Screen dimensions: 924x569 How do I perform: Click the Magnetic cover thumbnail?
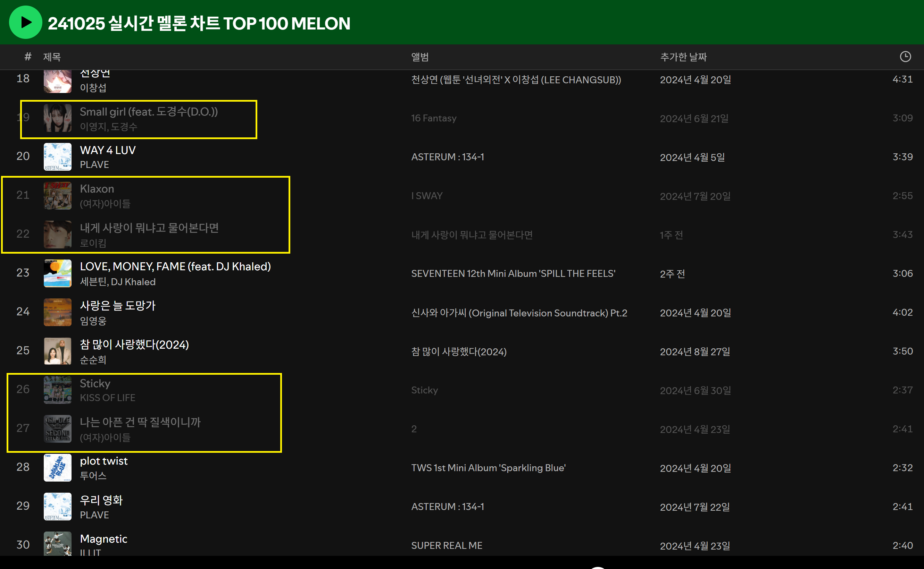coord(58,544)
